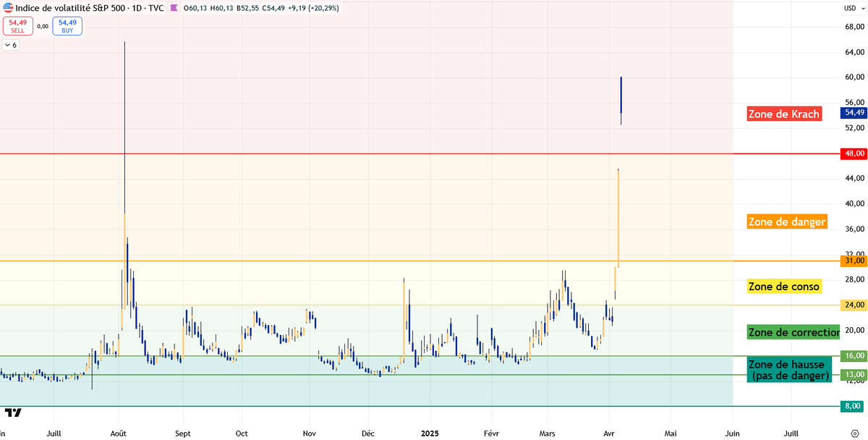Click the 20,00 price axis label
Image resolution: width=868 pixels, height=440 pixels.
[x=854, y=330]
